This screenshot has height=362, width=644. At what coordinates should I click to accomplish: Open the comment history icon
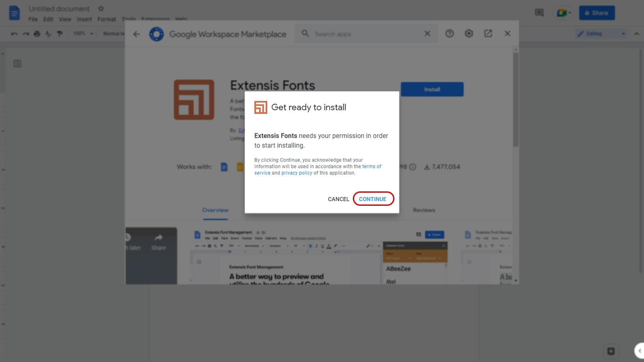point(539,13)
